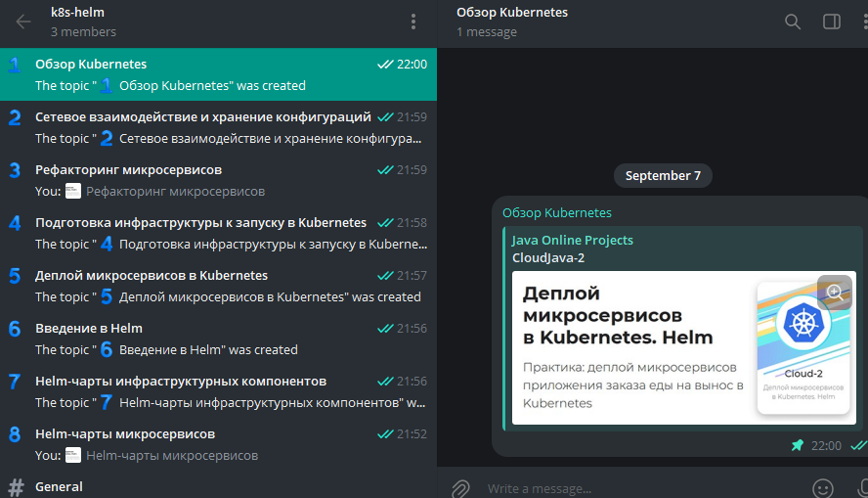Open the emoji picker smiley icon
This screenshot has width=868, height=498.
point(823,488)
